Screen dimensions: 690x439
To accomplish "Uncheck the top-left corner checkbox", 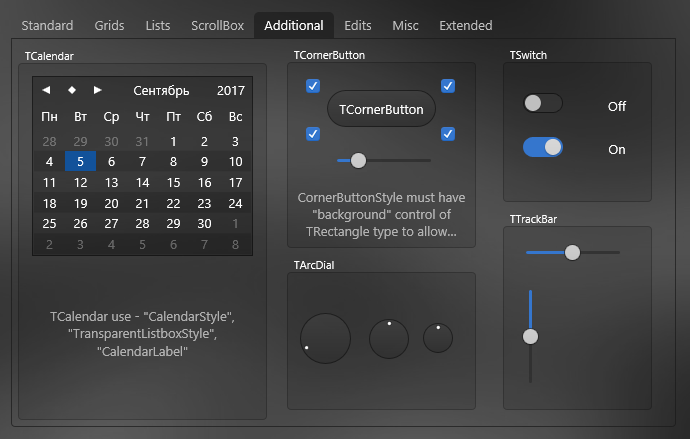I will [313, 86].
